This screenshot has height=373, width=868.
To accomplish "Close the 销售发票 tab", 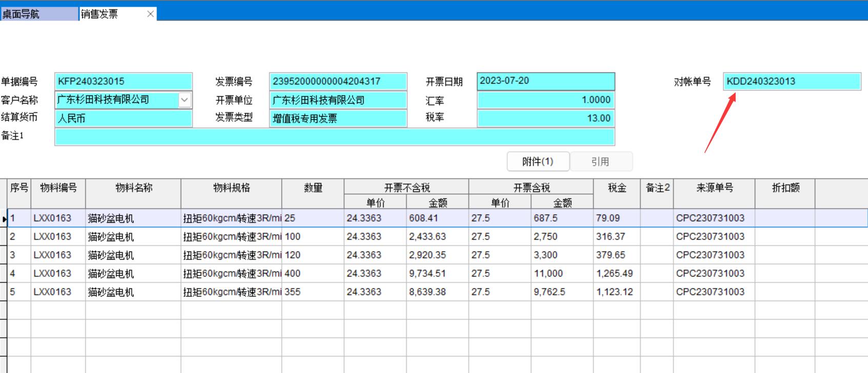I will (150, 14).
